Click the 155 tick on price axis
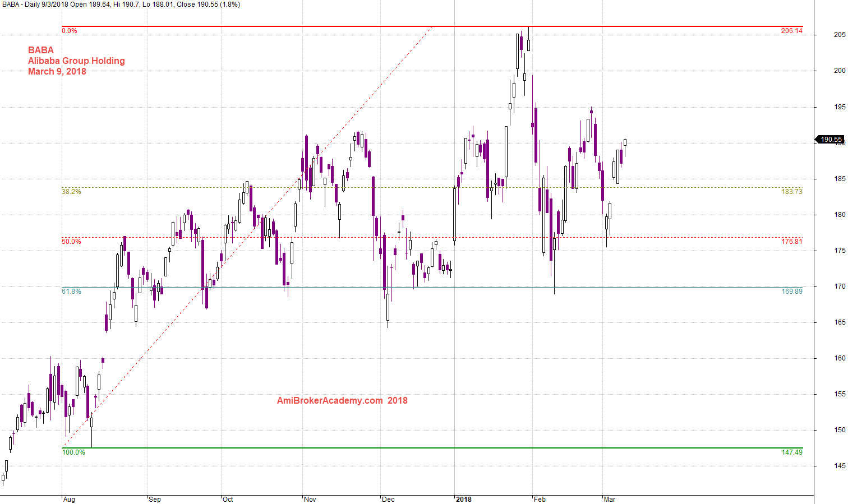The image size is (848, 504). [x=840, y=394]
